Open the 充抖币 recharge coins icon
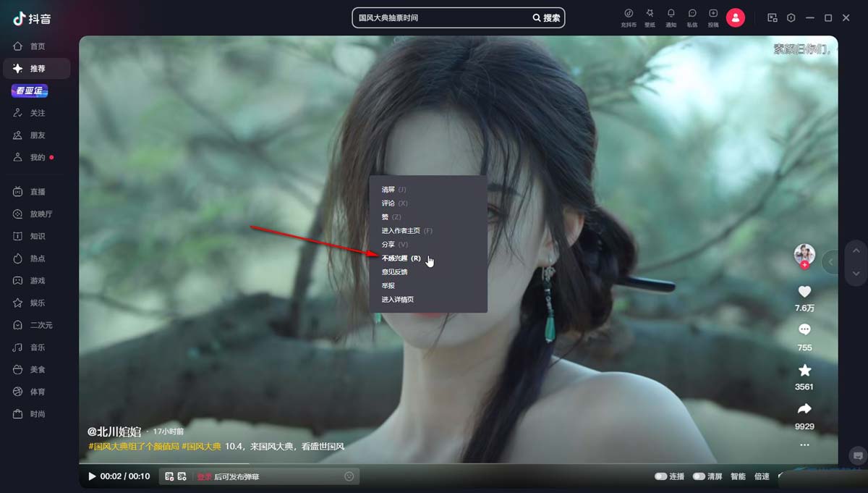This screenshot has width=868, height=493. click(x=629, y=14)
